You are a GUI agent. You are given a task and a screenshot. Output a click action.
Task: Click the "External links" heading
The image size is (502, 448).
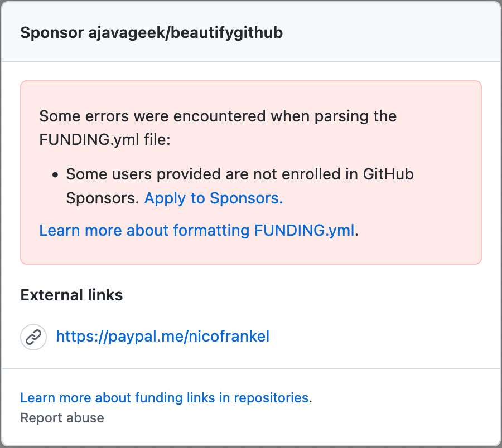(x=71, y=295)
